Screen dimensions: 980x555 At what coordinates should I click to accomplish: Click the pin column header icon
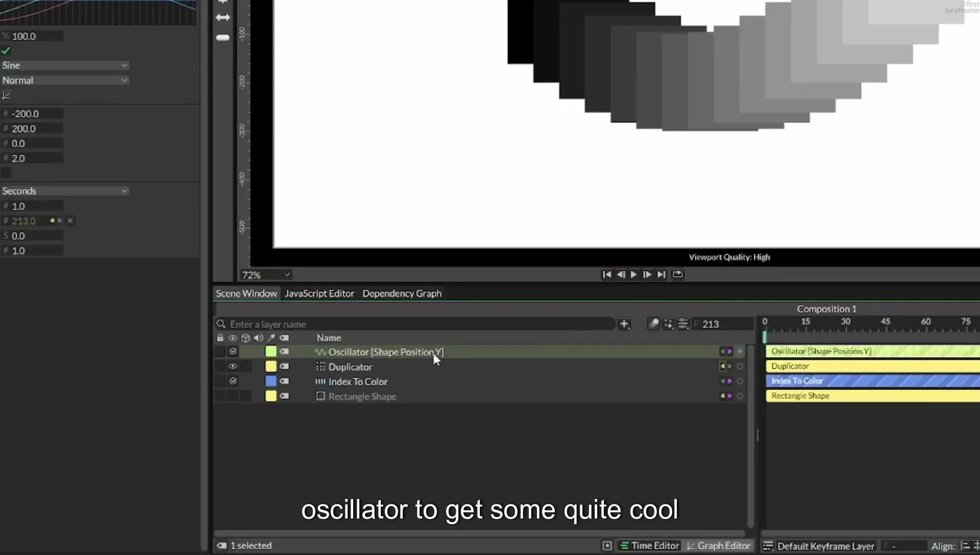pyautogui.click(x=271, y=338)
